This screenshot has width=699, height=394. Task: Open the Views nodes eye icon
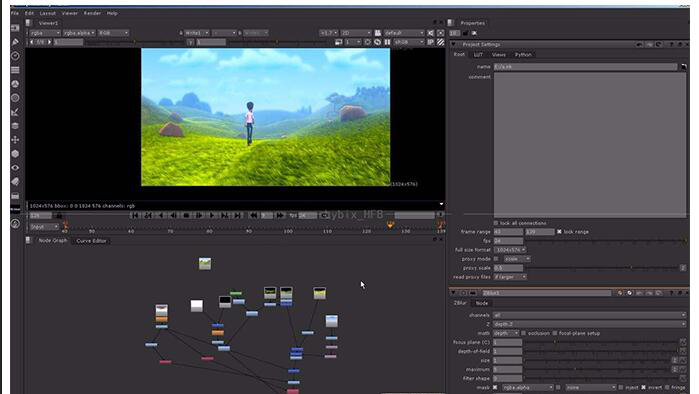coord(15,168)
